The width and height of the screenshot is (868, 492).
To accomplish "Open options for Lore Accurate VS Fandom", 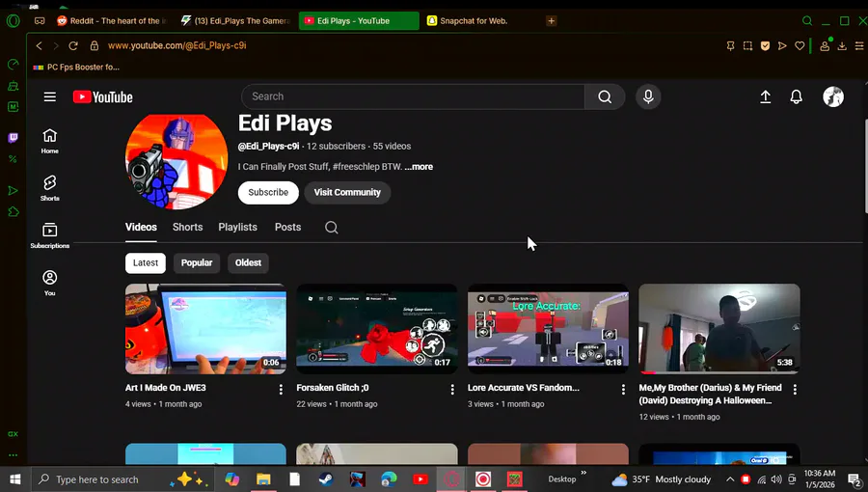I will pyautogui.click(x=623, y=390).
